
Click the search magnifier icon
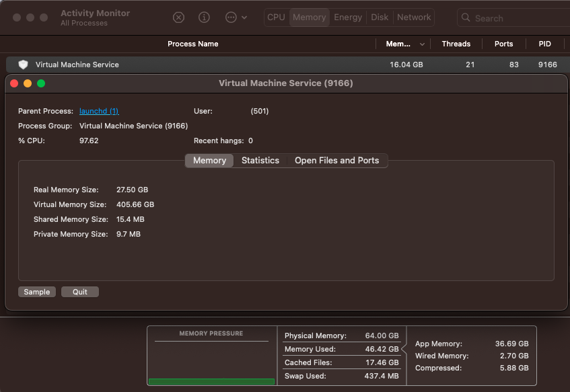(466, 17)
